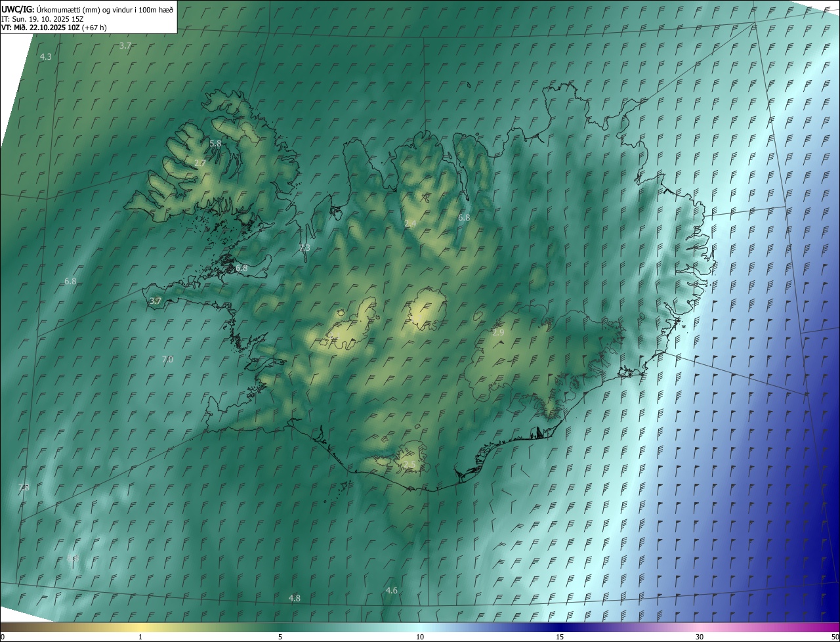Click the colorbar tick label 15
Screen dimensions: 840x642
pyautogui.click(x=560, y=637)
